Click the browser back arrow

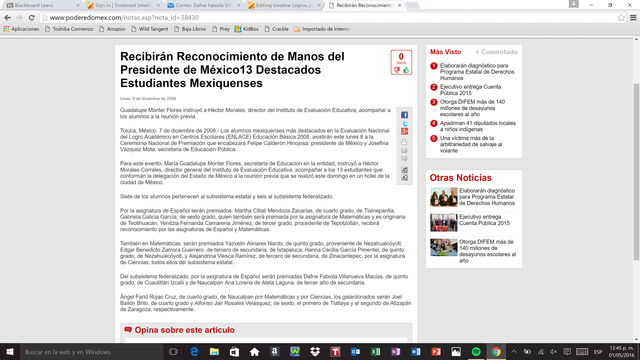pyautogui.click(x=7, y=18)
